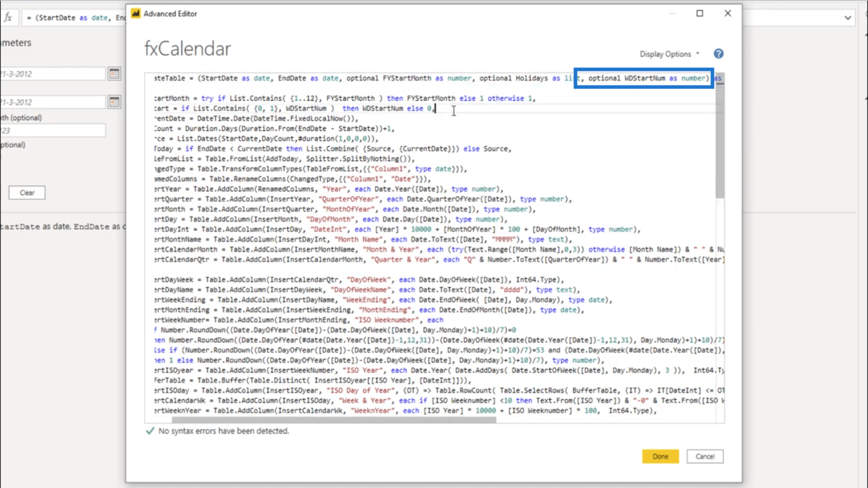Click the Clear button in parameters pane

click(27, 193)
